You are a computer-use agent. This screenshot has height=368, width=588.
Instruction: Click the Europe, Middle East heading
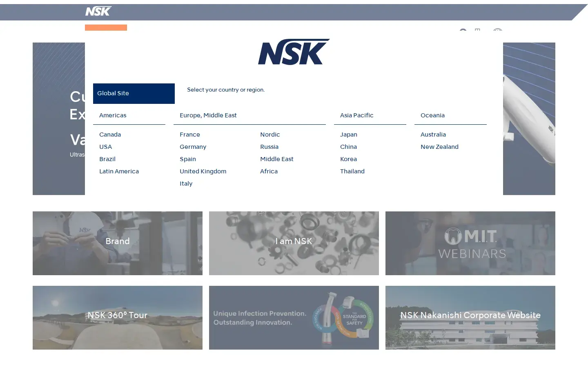pos(208,115)
